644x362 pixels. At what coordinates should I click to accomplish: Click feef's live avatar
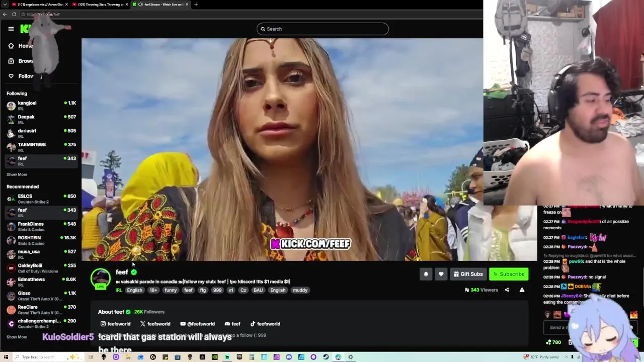coord(100,278)
